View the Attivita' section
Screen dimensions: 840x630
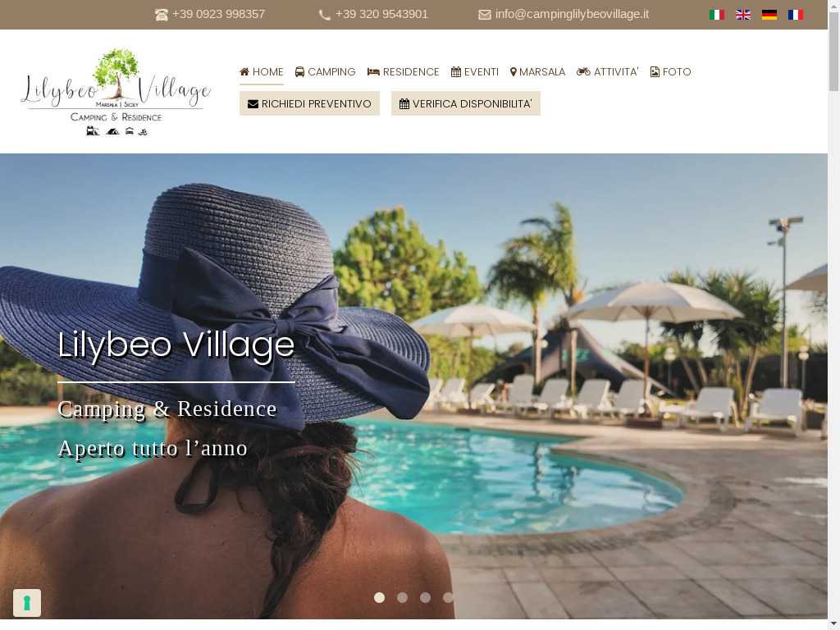point(608,72)
